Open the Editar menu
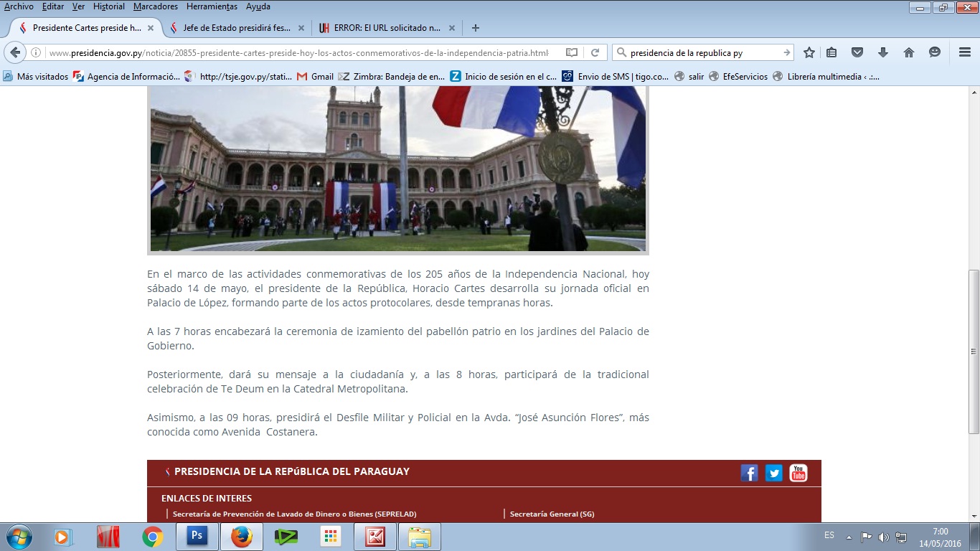This screenshot has width=980, height=551. point(53,6)
